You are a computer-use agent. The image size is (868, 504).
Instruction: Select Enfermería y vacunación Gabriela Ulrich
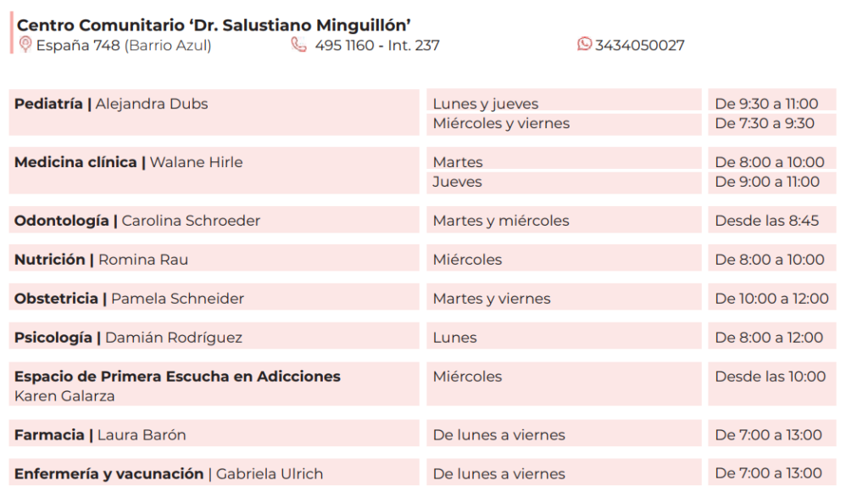tap(214, 473)
